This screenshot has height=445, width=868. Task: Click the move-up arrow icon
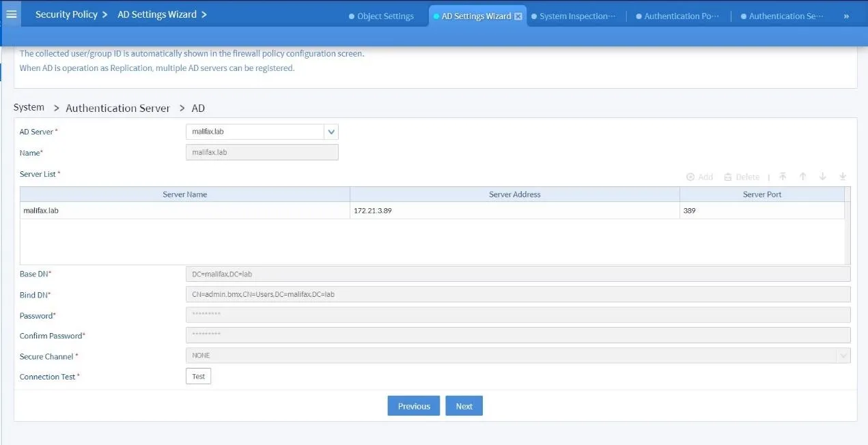802,177
